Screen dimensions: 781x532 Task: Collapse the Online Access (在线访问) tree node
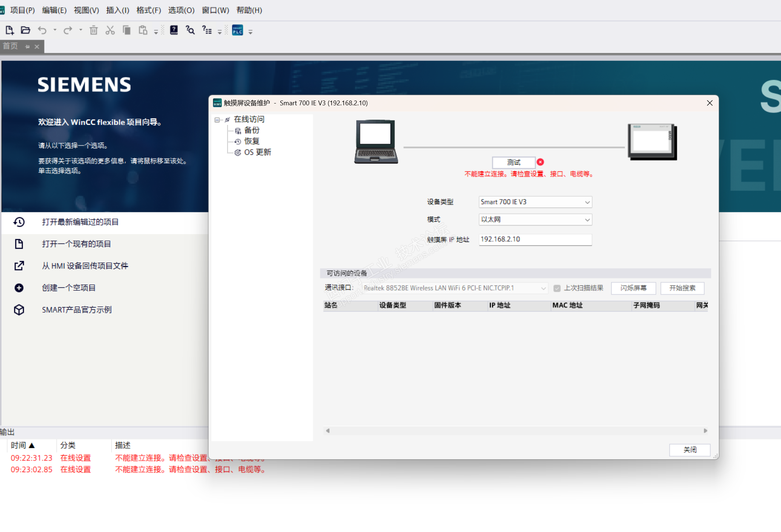point(217,120)
